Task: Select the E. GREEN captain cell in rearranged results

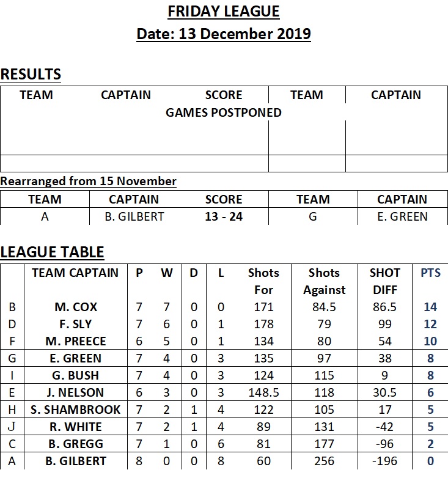Action: 402,216
